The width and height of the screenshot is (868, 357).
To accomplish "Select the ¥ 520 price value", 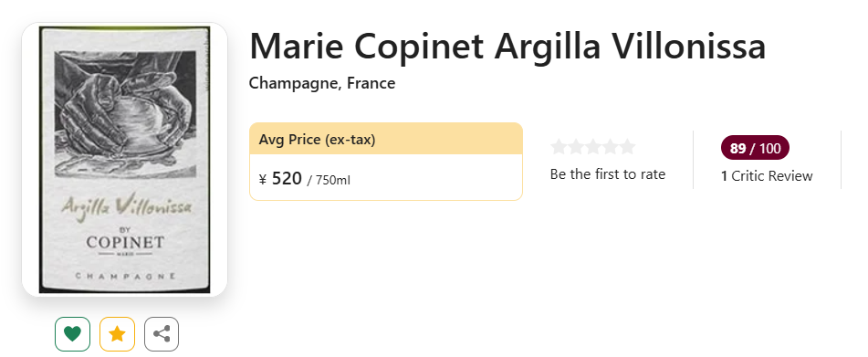I will pyautogui.click(x=280, y=179).
